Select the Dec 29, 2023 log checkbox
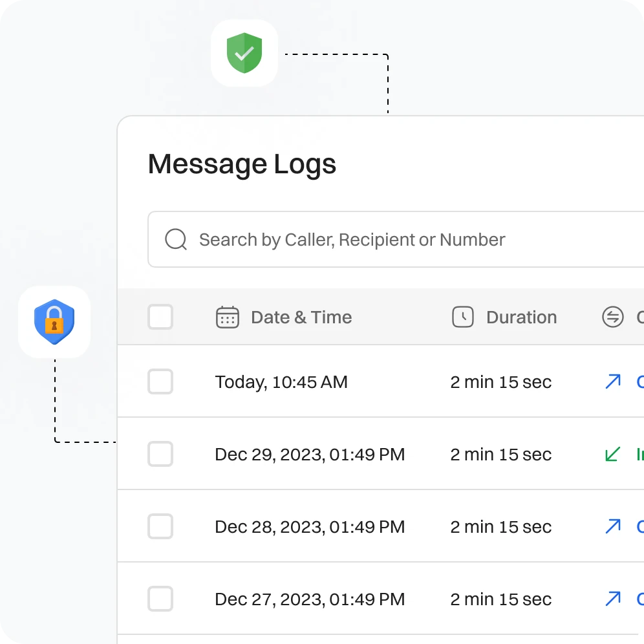644x644 pixels. [x=160, y=454]
